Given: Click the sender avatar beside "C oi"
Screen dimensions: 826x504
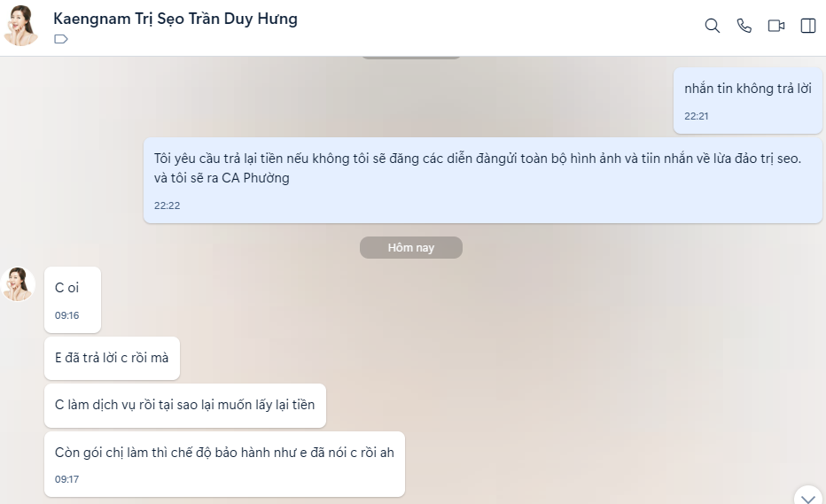Looking at the screenshot, I should [x=19, y=284].
